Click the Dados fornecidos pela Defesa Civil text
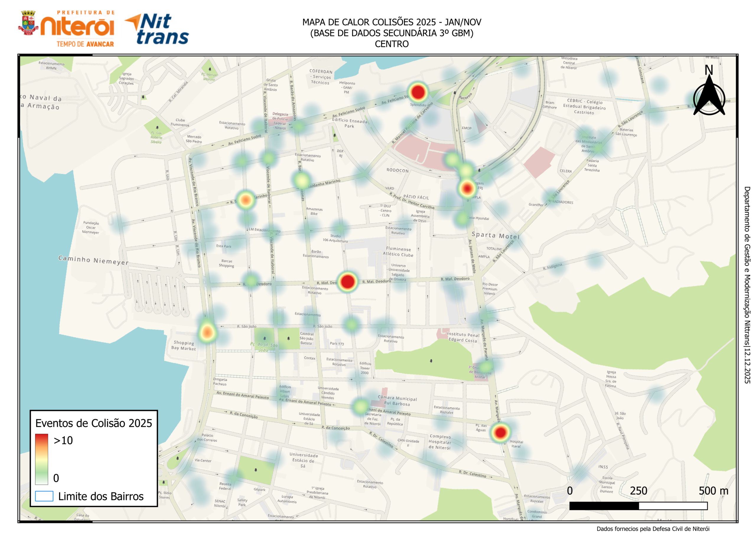 [653, 529]
